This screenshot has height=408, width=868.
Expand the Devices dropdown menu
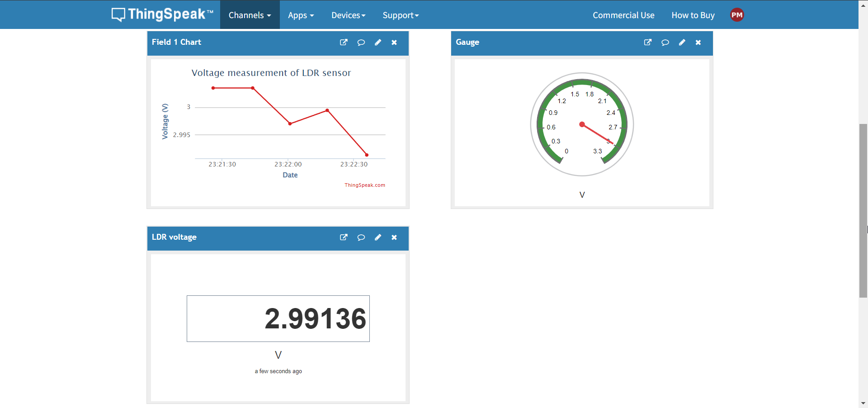click(x=348, y=15)
